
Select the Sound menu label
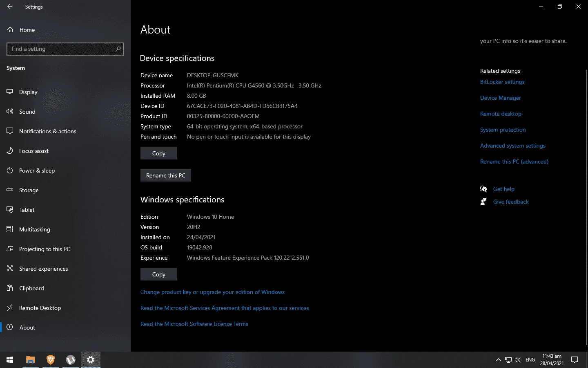click(x=27, y=112)
